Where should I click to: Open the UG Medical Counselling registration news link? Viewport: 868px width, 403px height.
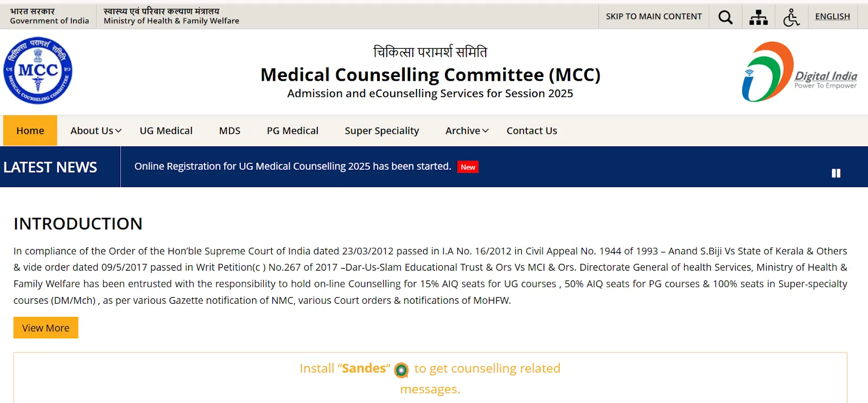coord(292,167)
